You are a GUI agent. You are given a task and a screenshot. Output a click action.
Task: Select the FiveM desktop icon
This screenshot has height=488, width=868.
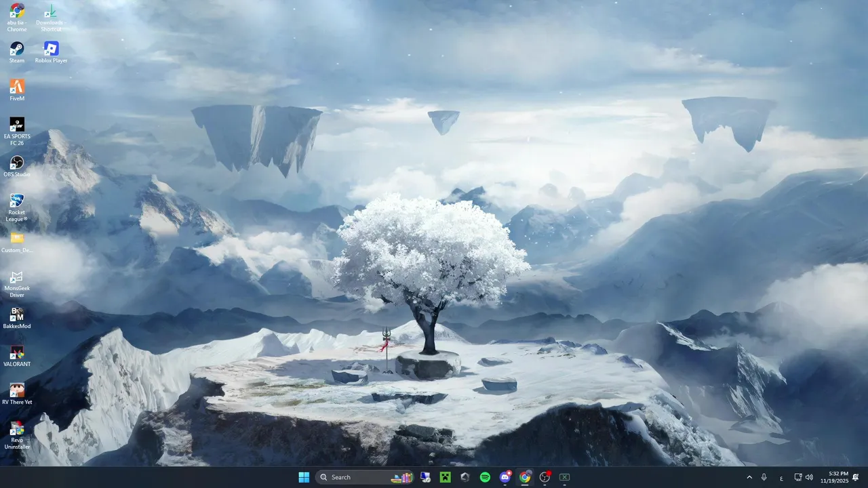pyautogui.click(x=17, y=91)
